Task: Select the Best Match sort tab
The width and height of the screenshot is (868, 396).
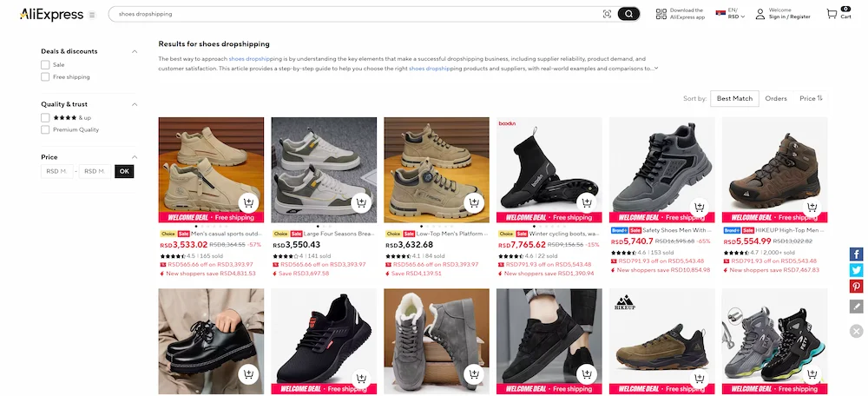Action: pos(734,99)
